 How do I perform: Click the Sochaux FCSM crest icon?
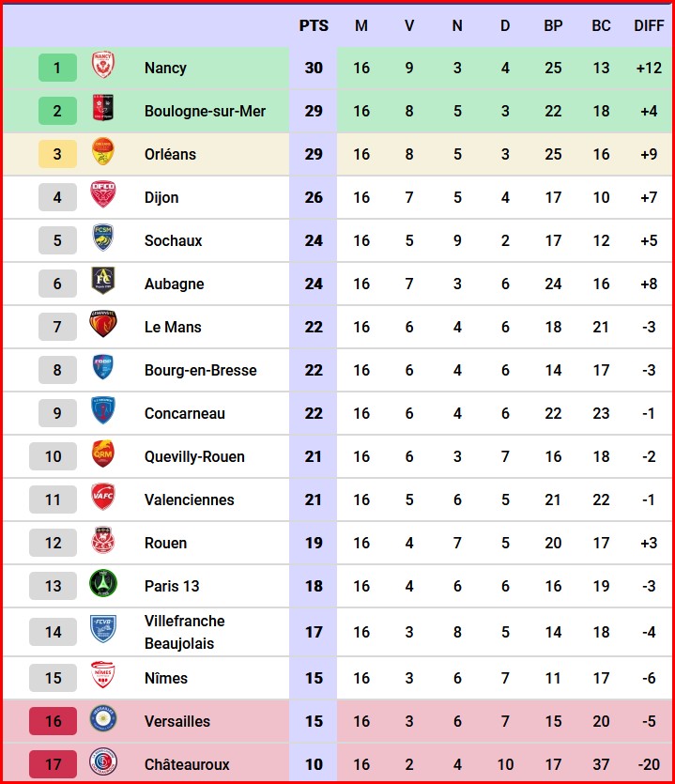pyautogui.click(x=103, y=239)
